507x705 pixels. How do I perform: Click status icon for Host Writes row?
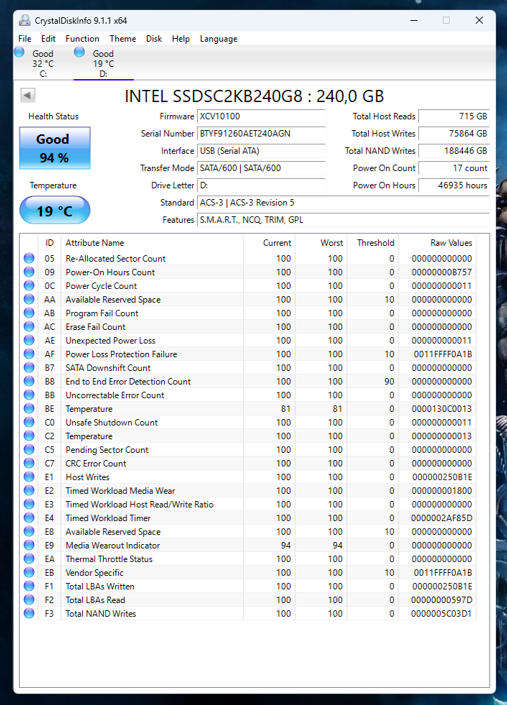[x=29, y=477]
